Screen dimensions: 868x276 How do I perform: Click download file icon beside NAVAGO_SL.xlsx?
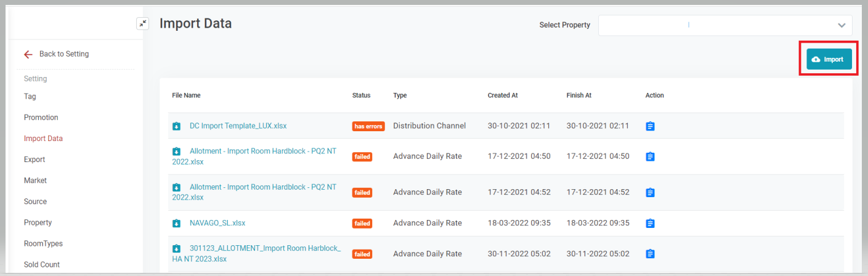176,224
